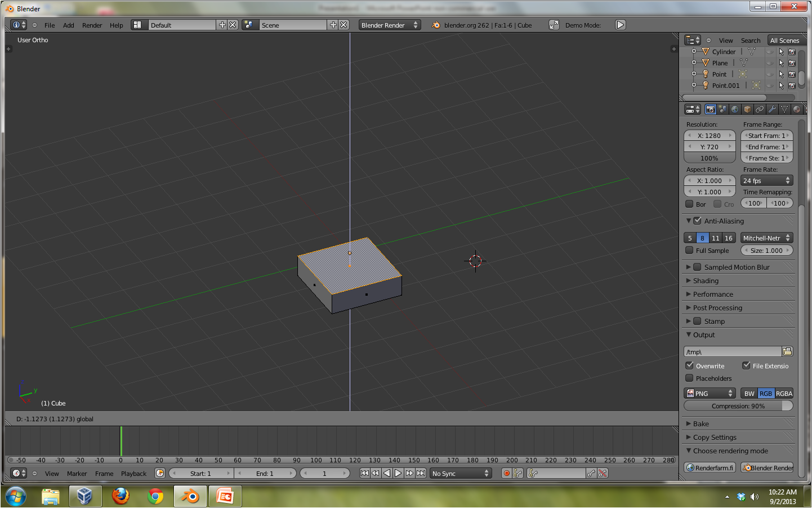Toggle visibility eye for Cylinder
The image size is (812, 508).
click(770, 51)
